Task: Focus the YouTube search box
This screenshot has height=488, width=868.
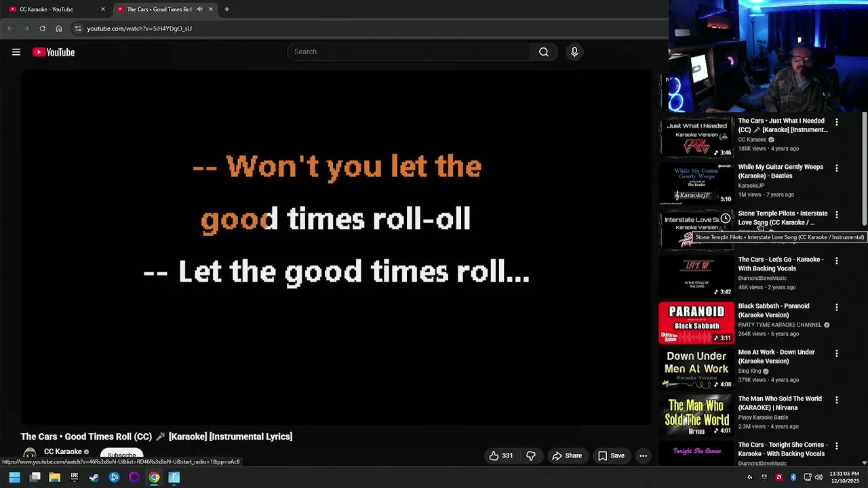Action: pos(408,52)
